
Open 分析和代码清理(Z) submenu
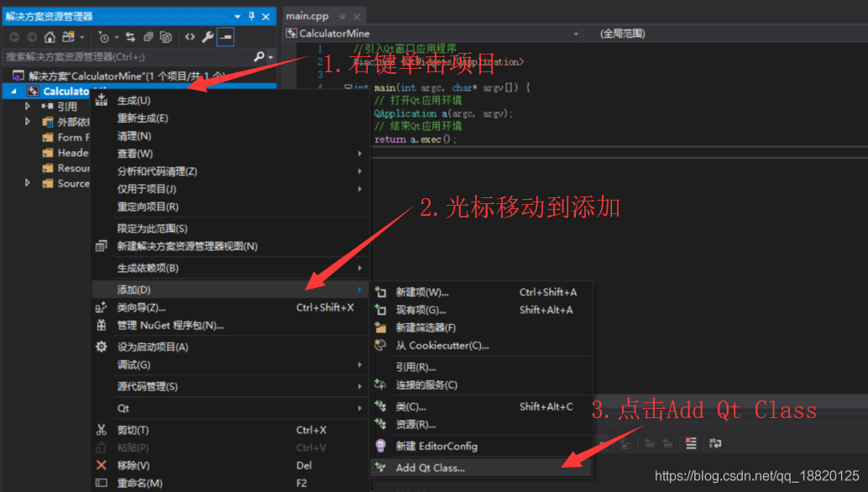[230, 171]
